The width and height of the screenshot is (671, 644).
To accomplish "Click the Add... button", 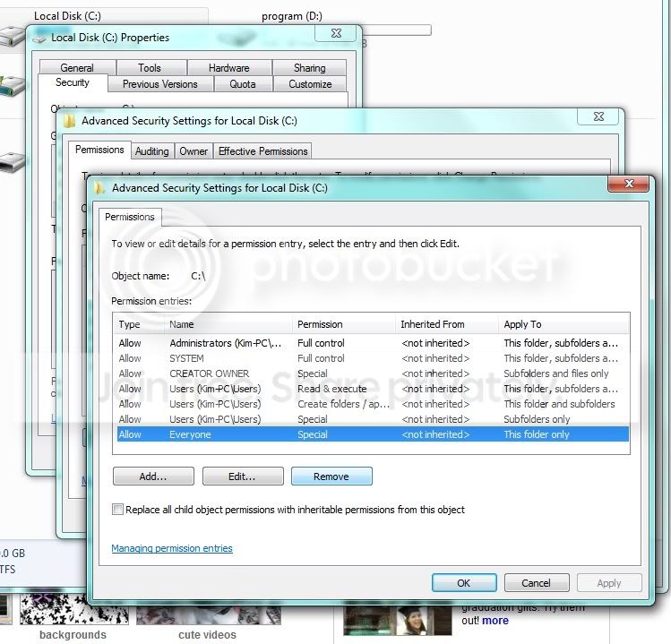I will [153, 477].
